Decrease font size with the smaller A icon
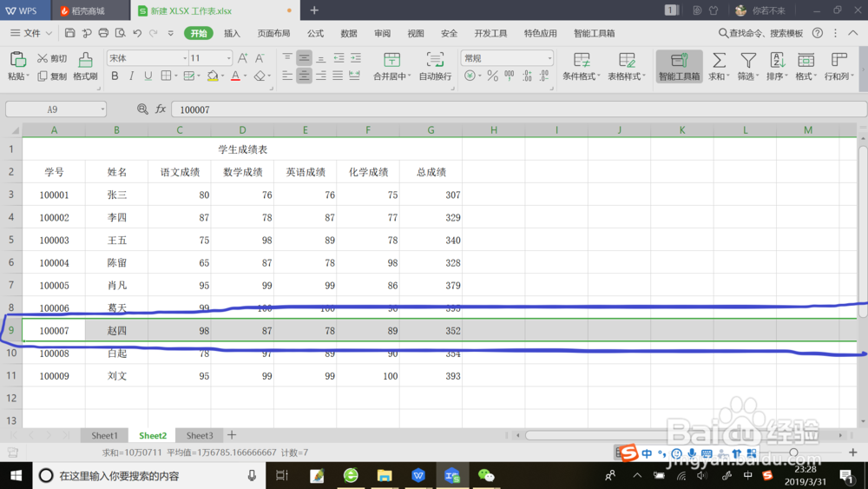868x489 pixels. [x=260, y=58]
